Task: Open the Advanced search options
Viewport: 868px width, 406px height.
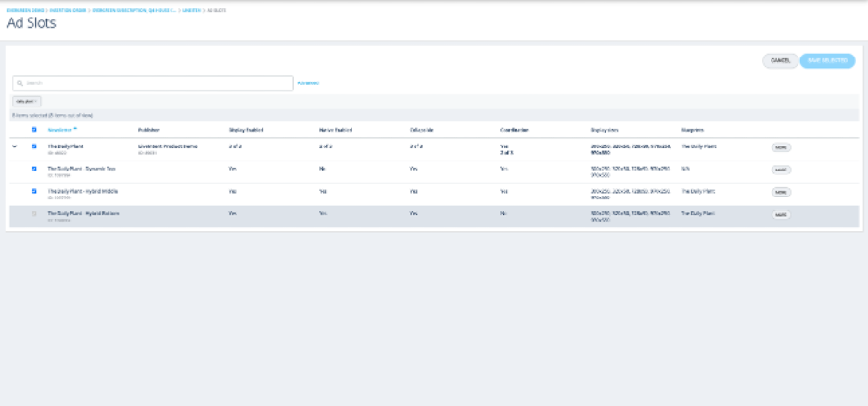Action: point(307,83)
